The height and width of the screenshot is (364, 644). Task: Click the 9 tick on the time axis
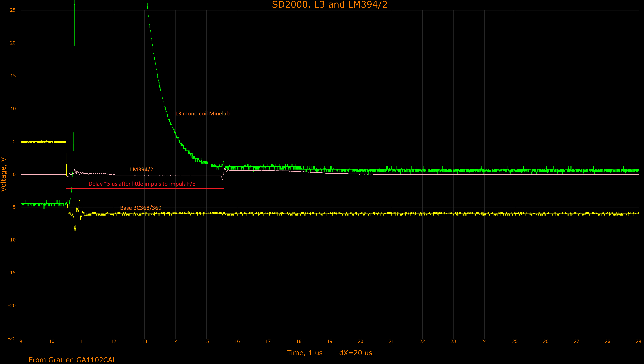coord(21,341)
